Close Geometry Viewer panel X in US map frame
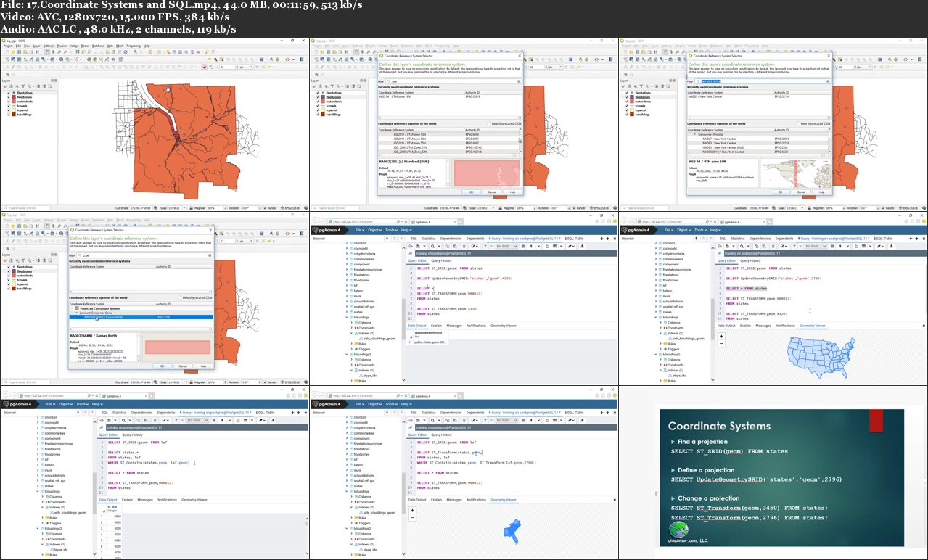 point(924,326)
